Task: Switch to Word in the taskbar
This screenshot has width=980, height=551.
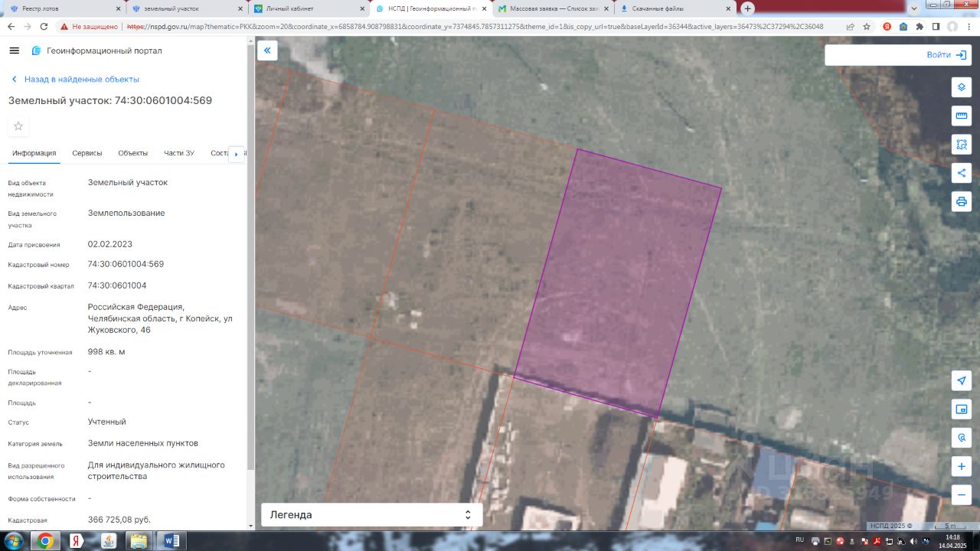Action: point(171,541)
